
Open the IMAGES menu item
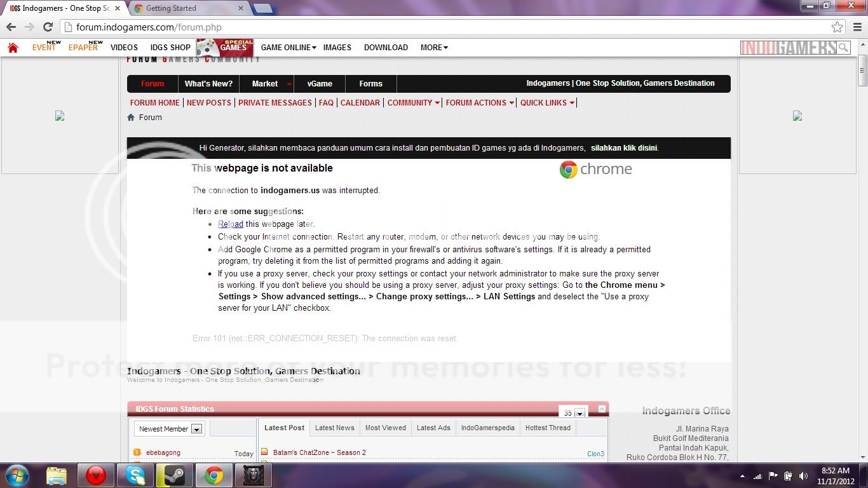pos(337,48)
